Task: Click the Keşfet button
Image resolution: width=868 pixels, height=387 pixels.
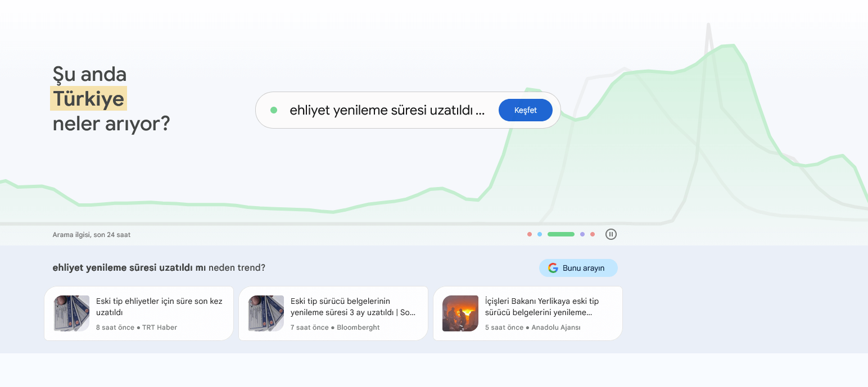Action: (525, 110)
